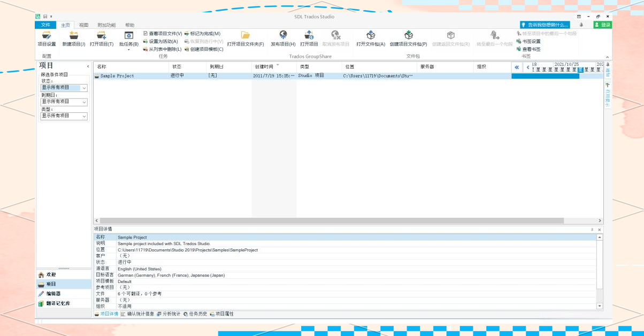Close the 项目详情 panel
The height and width of the screenshot is (336, 644).
coord(599,230)
